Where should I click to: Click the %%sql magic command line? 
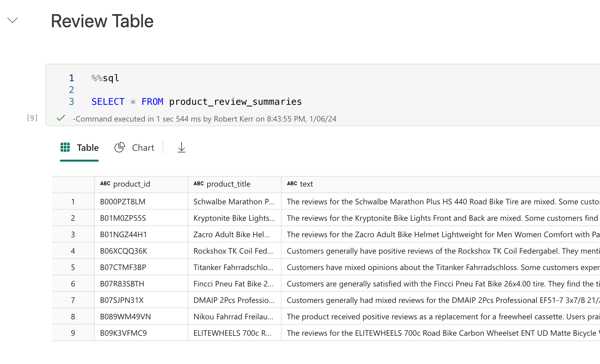(105, 78)
